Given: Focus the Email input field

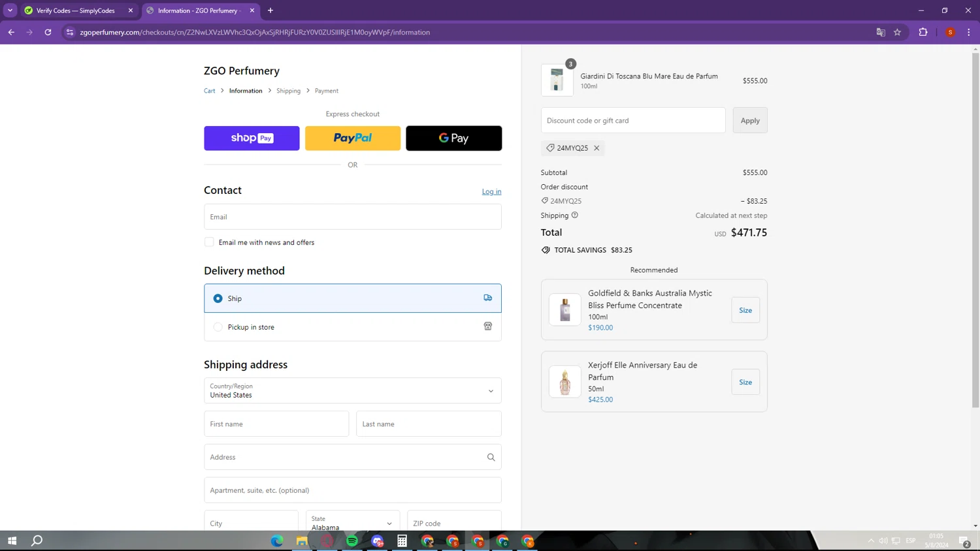Looking at the screenshot, I should pyautogui.click(x=353, y=217).
